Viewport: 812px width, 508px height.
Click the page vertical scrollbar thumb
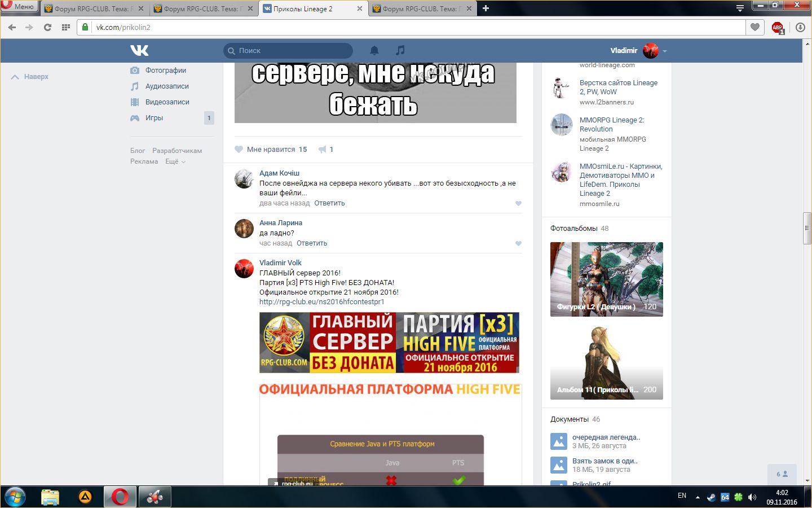(x=807, y=228)
